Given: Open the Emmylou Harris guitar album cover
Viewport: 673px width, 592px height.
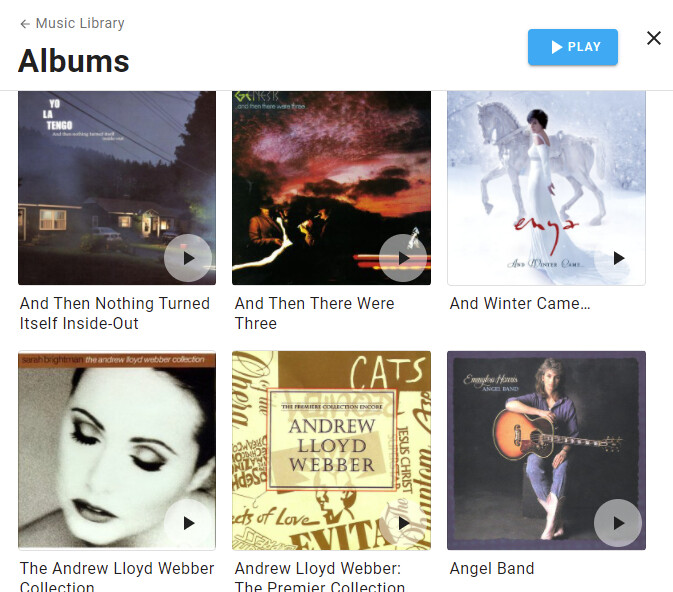Looking at the screenshot, I should [546, 450].
